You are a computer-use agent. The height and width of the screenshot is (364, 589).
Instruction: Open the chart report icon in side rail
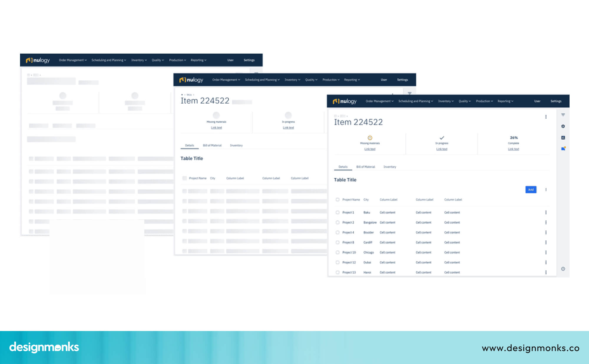[563, 138]
